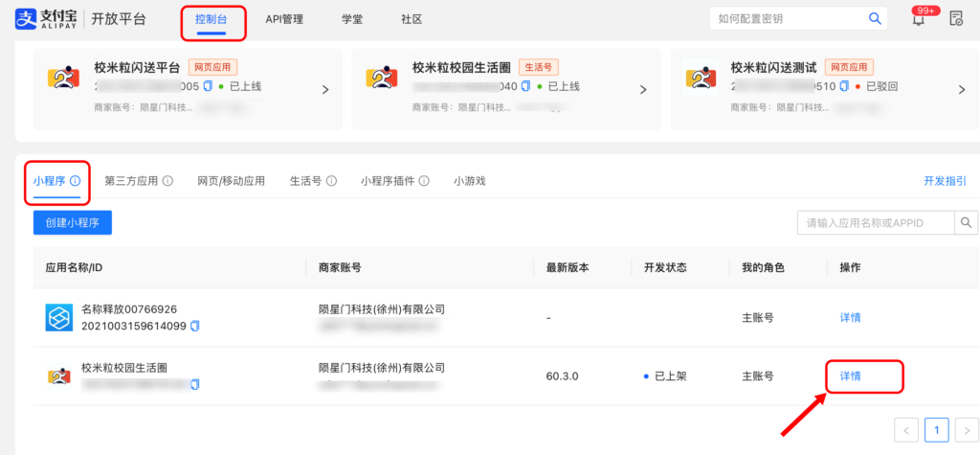Expand the 校米粒校园生活圈 card chevron
Screen dimensions: 980x455
pos(643,90)
